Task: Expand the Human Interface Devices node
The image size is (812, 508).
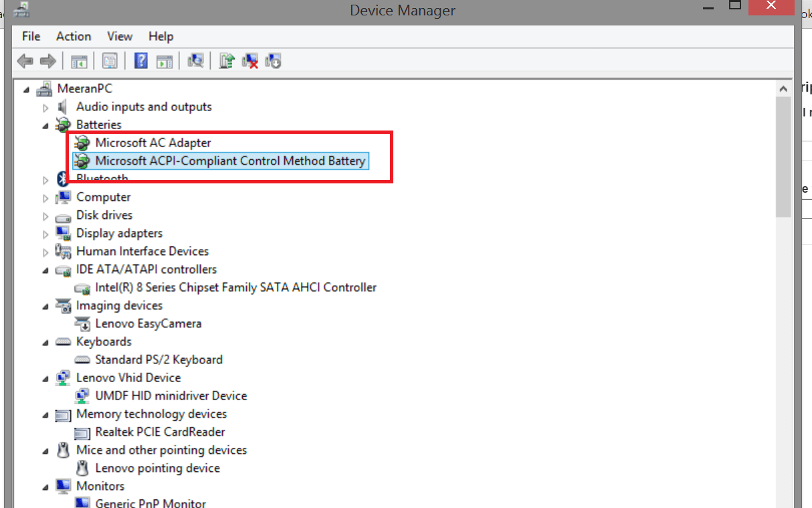Action: (x=45, y=251)
